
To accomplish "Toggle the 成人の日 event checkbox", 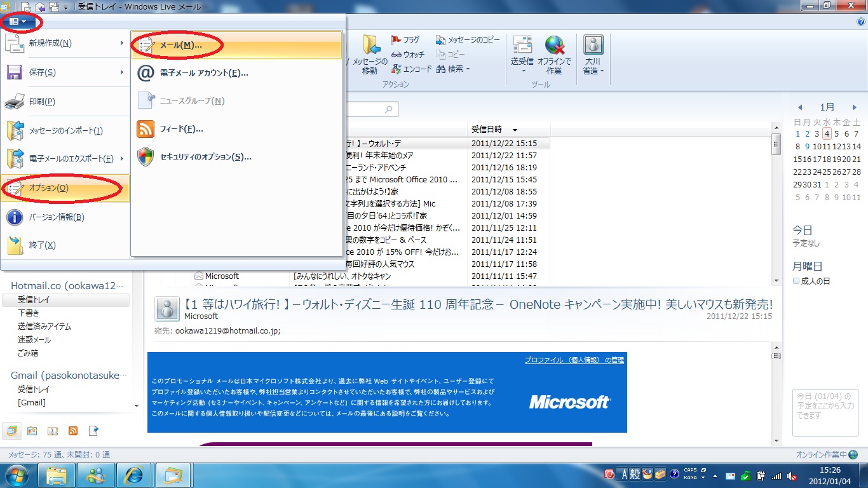I will [796, 281].
